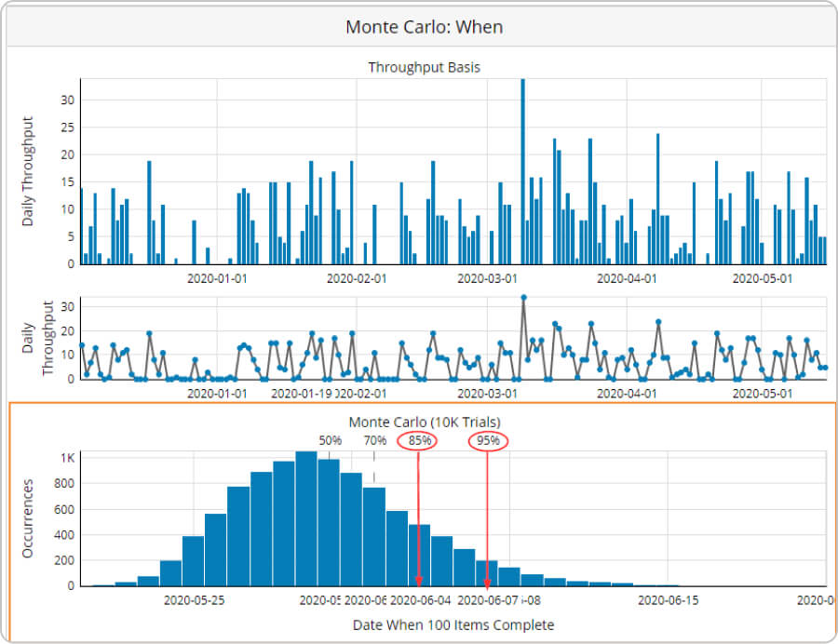Click the Daily Throughput label of bar chart
This screenshot has height=644, width=838.
point(28,171)
